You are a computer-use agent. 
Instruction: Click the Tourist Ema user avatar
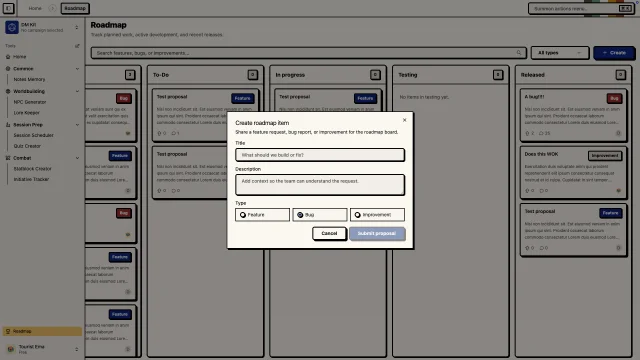tap(11, 349)
